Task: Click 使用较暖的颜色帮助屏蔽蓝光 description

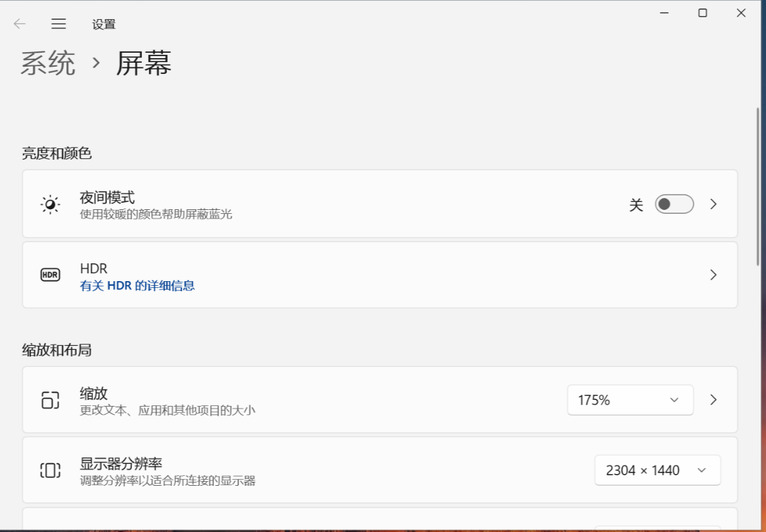Action: click(156, 214)
